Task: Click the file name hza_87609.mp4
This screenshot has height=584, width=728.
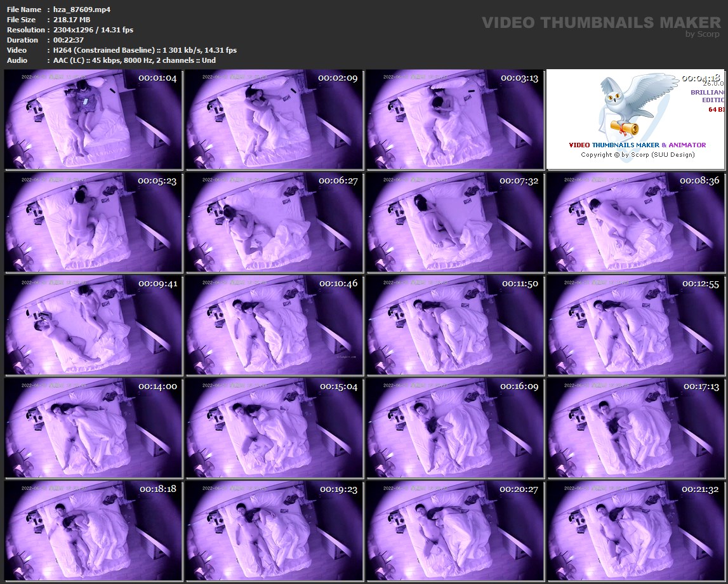Action: coord(82,10)
